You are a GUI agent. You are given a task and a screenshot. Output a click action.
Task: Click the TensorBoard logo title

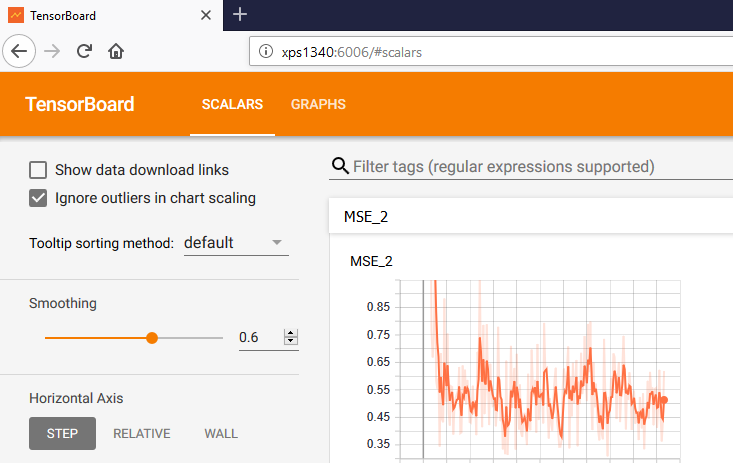pyautogui.click(x=79, y=104)
